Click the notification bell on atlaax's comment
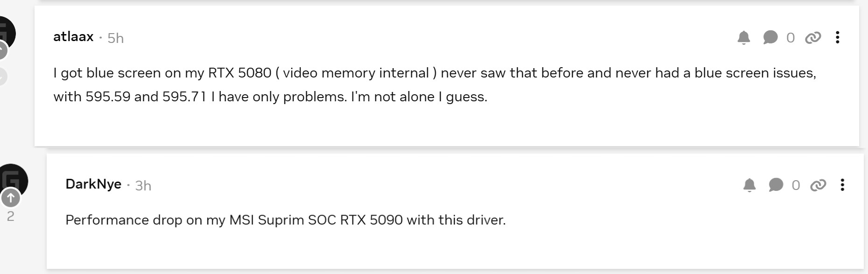This screenshot has width=868, height=274. click(744, 37)
